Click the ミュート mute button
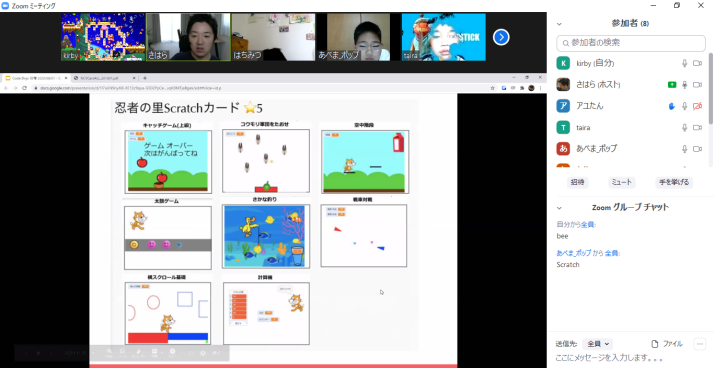 pyautogui.click(x=622, y=182)
